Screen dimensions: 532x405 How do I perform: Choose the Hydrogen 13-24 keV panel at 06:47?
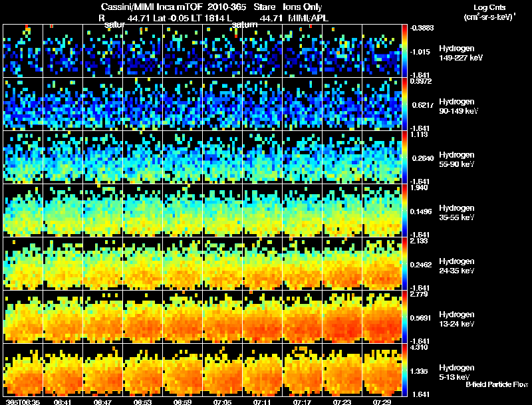pyautogui.click(x=103, y=317)
